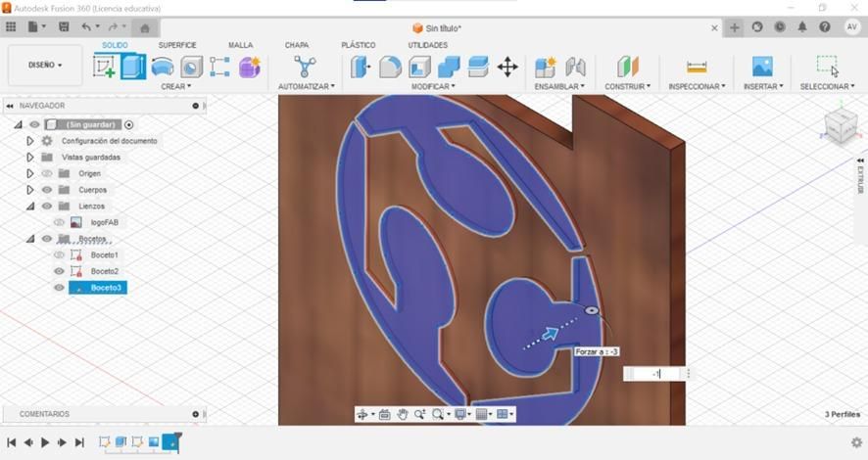Select the New Component tool
Screen dimensions: 868x460
[546, 67]
